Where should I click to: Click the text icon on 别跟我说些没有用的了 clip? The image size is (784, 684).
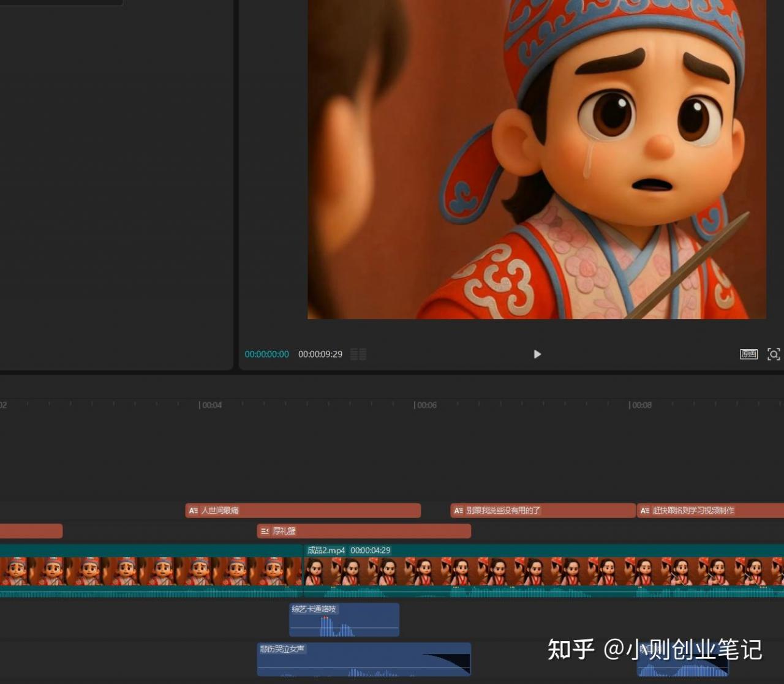[x=458, y=511]
